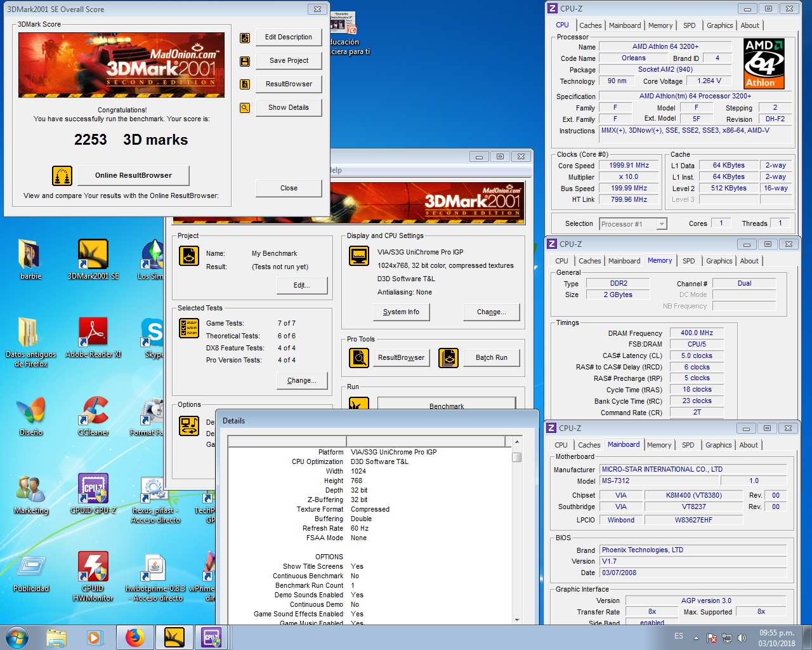Click the Batch Run button

pos(492,358)
